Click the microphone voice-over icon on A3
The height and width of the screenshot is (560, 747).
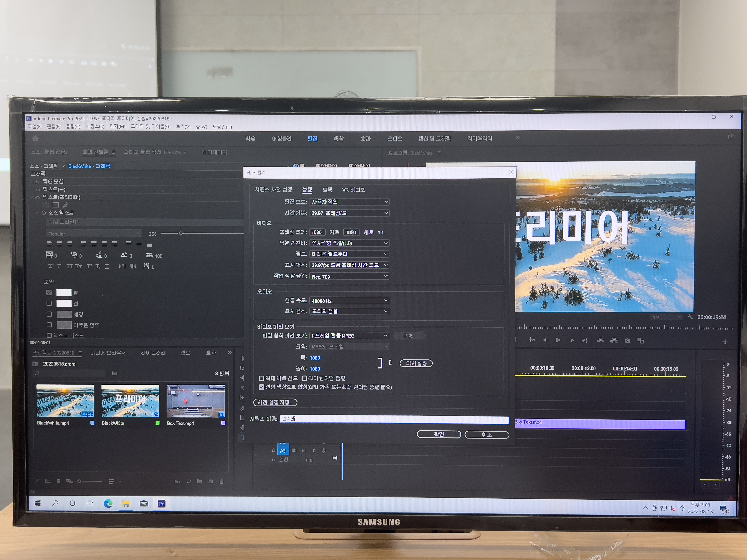323,450
